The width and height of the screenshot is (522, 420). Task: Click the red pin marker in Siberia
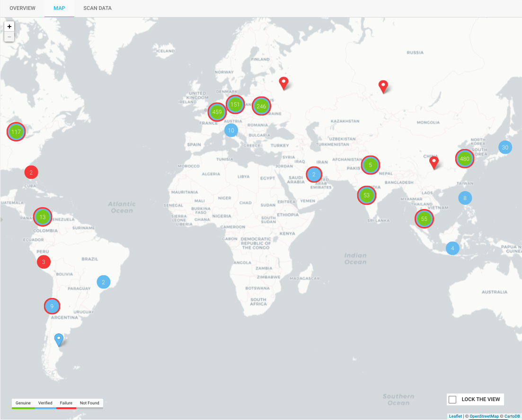point(383,86)
